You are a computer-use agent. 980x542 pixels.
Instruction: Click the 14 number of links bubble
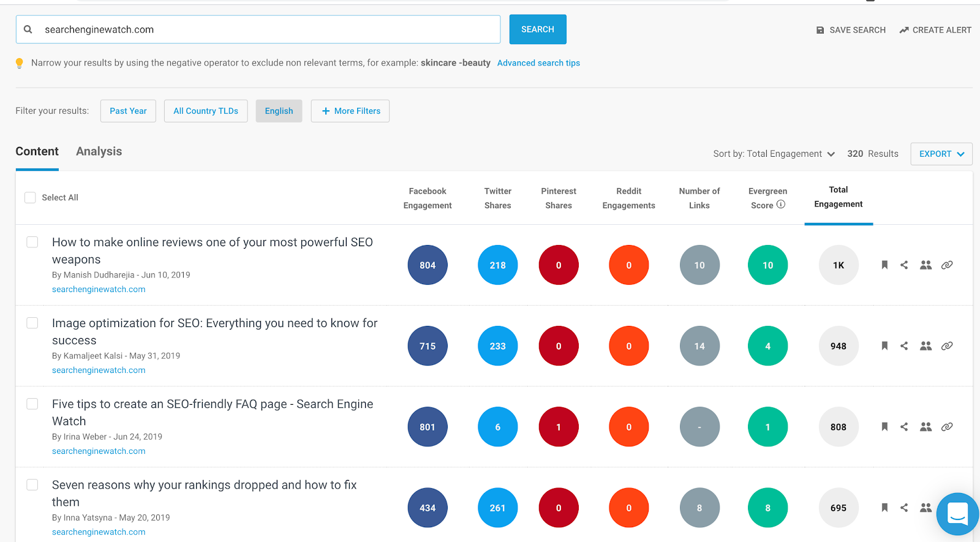699,346
